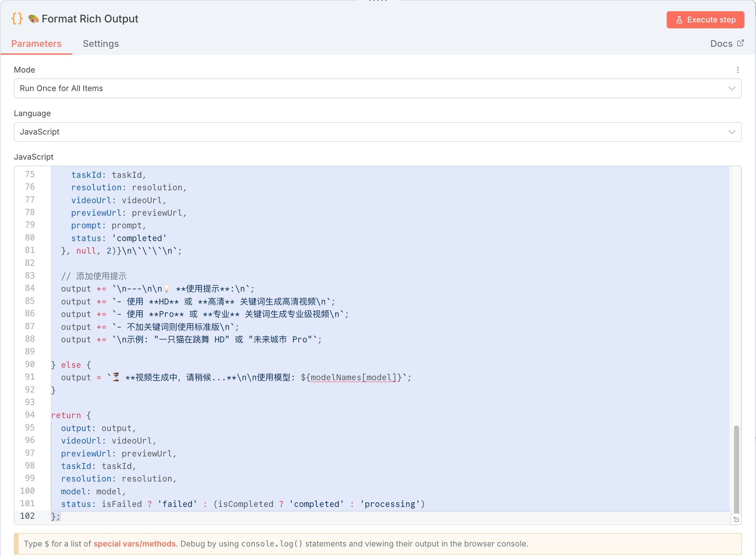
Task: Click 'prompt: prompt,' on line 79
Action: coord(108,226)
